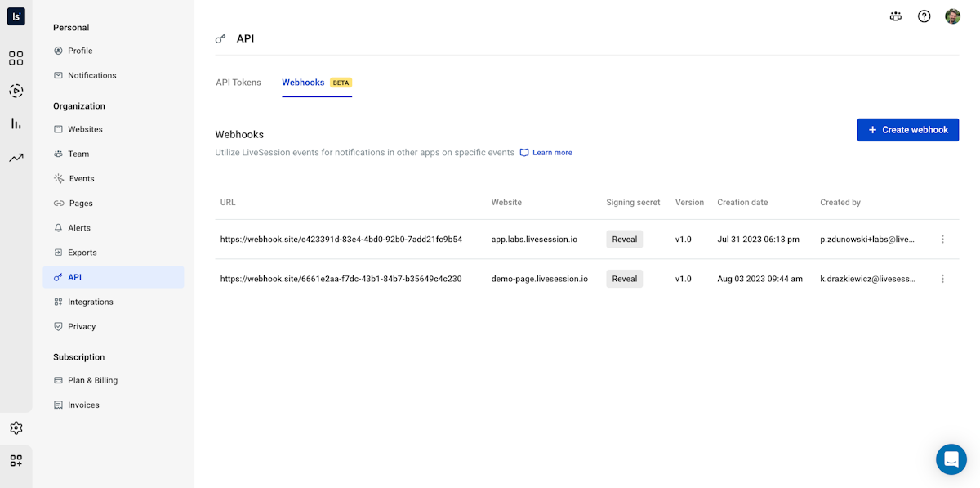Viewport: 980px width, 488px height.
Task: Click the LiveSession logo icon
Action: point(16,16)
